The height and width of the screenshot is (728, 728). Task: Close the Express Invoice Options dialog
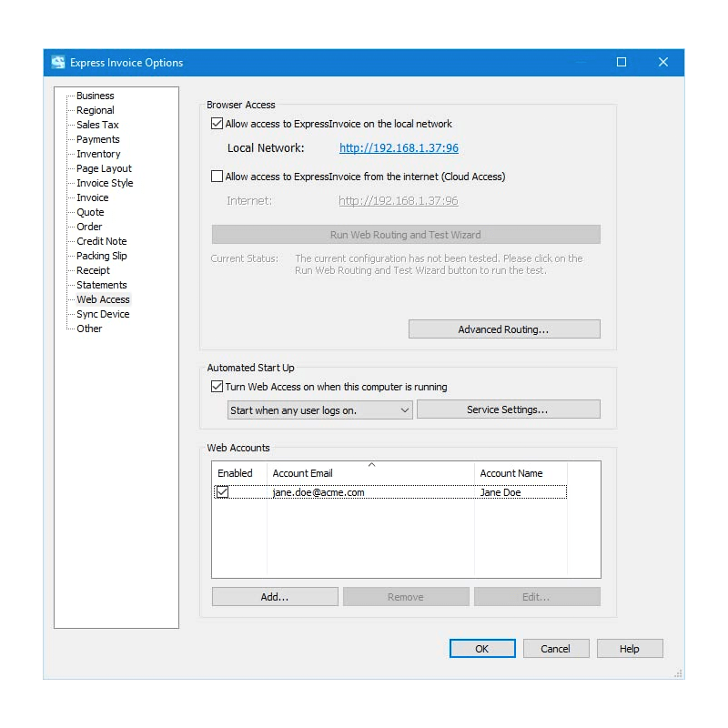(x=663, y=62)
